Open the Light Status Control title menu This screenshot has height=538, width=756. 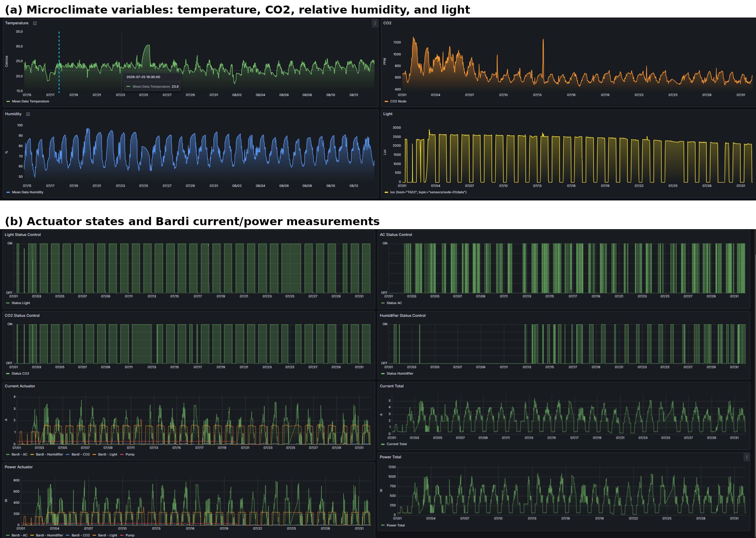(23, 235)
